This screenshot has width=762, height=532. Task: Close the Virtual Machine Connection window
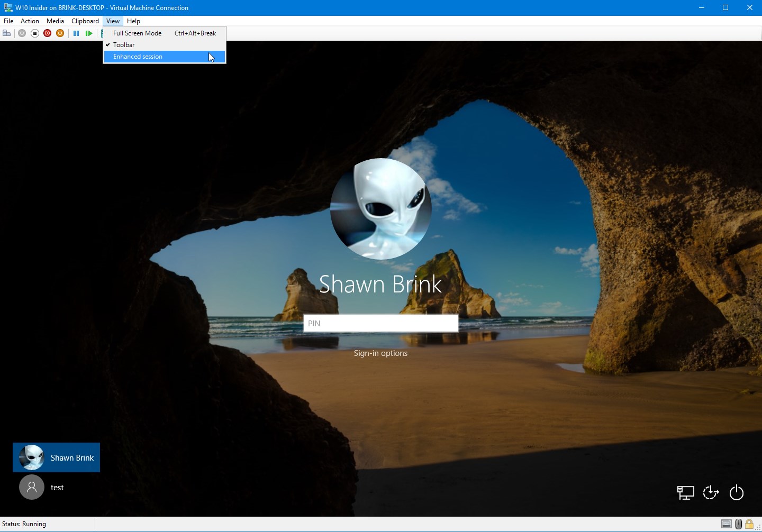click(x=750, y=7)
